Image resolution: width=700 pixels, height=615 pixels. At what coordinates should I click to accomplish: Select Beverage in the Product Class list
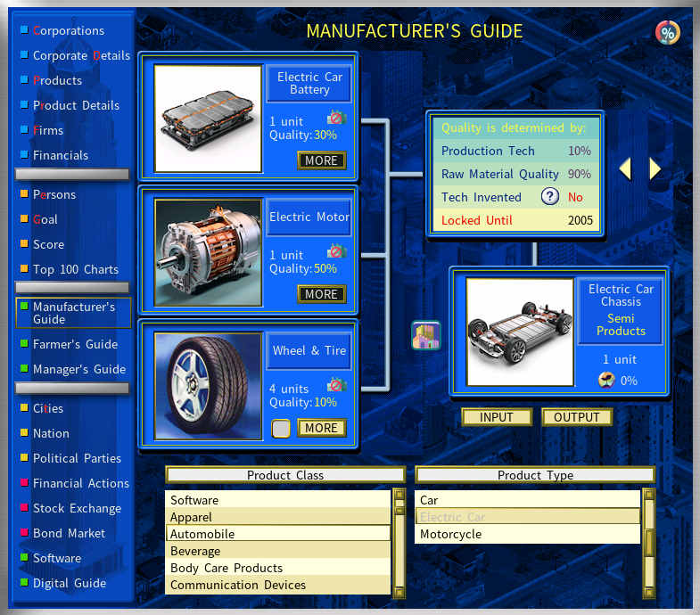278,551
